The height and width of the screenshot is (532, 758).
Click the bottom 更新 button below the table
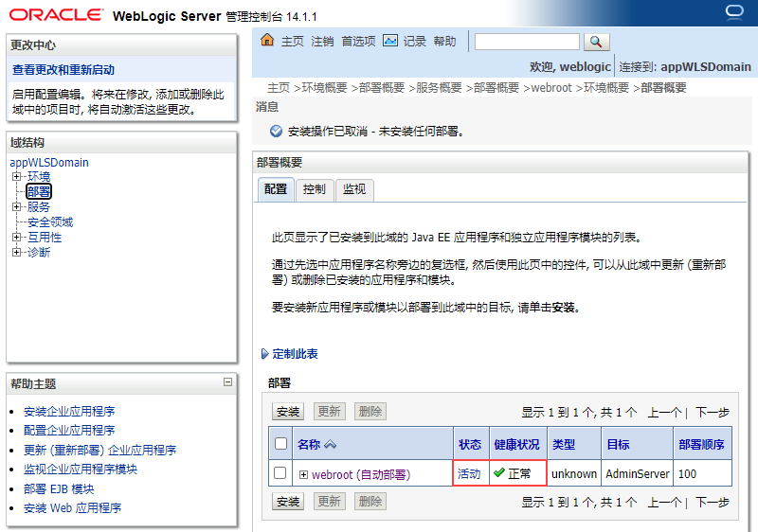tap(329, 502)
